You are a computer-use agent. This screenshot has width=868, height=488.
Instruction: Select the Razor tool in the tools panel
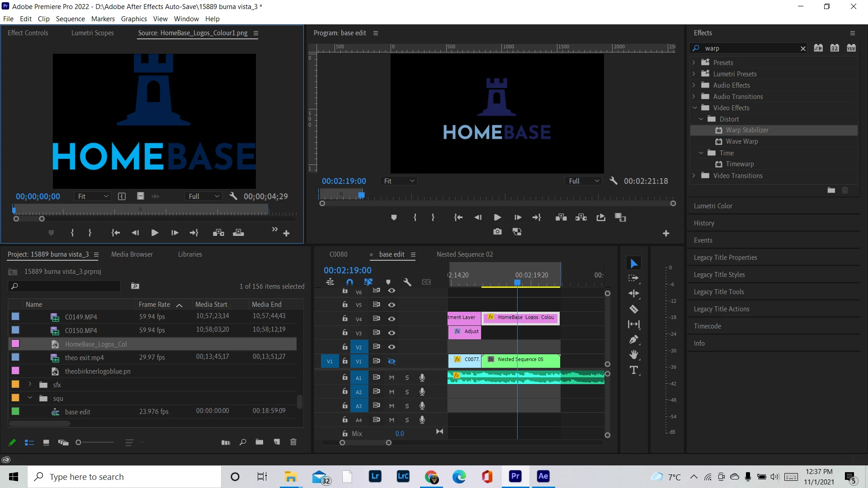(x=634, y=310)
